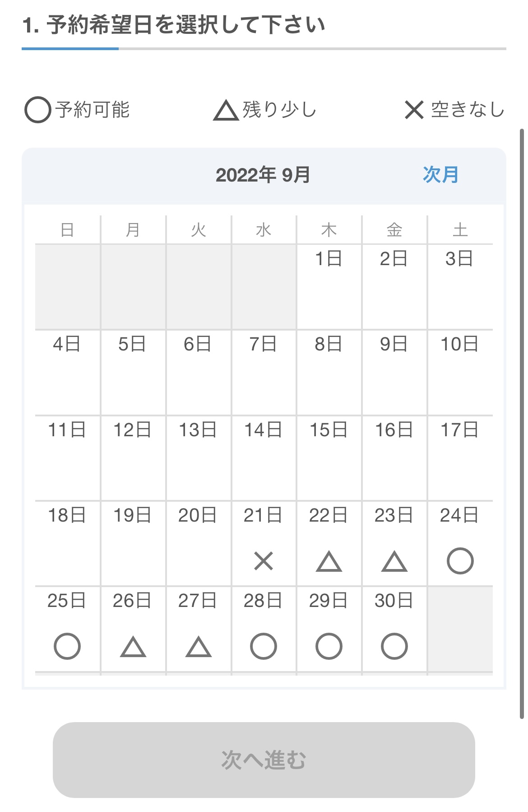Click the 予約可能 circle legend icon
Viewport: 528px width, 812px height.
[x=37, y=110]
